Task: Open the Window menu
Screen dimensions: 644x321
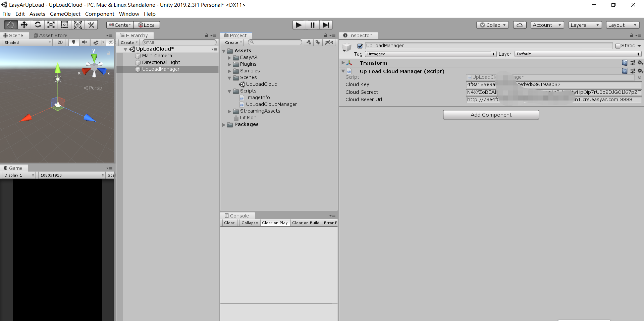Action: pos(129,14)
